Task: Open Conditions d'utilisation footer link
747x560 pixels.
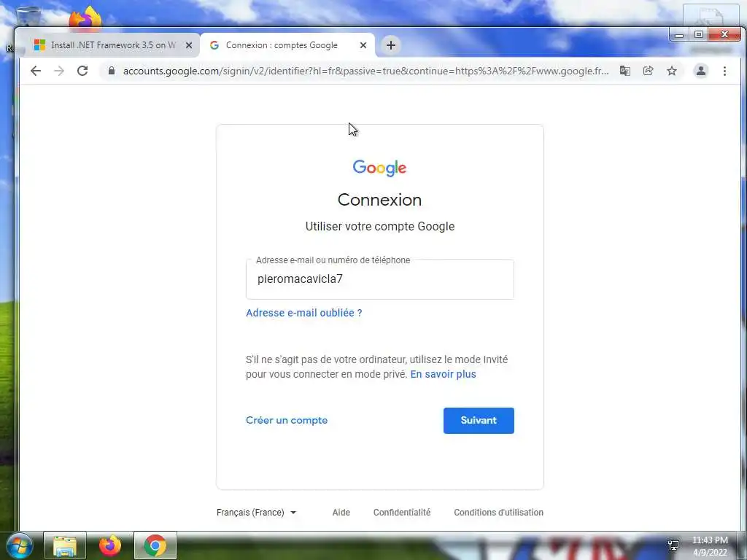Action: (498, 513)
